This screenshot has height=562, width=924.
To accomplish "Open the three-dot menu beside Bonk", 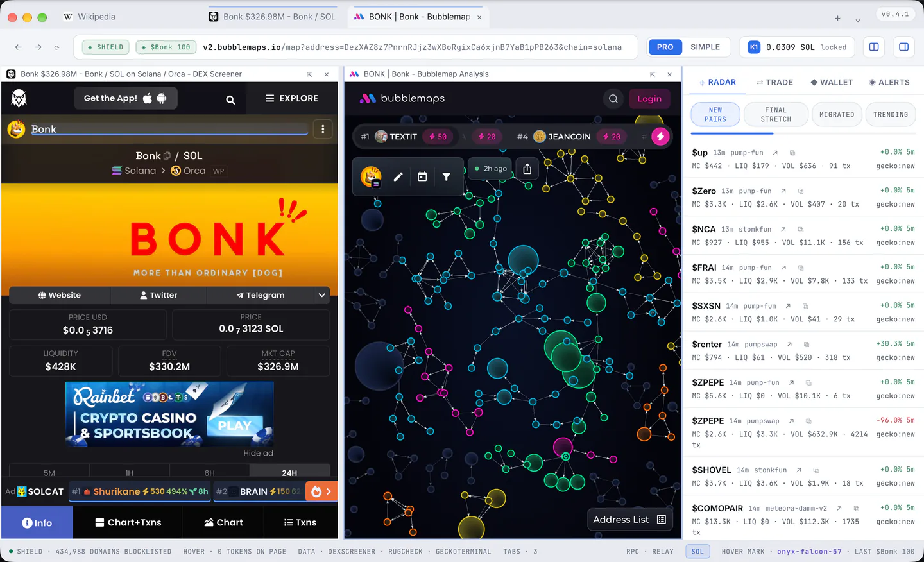I will (x=323, y=129).
